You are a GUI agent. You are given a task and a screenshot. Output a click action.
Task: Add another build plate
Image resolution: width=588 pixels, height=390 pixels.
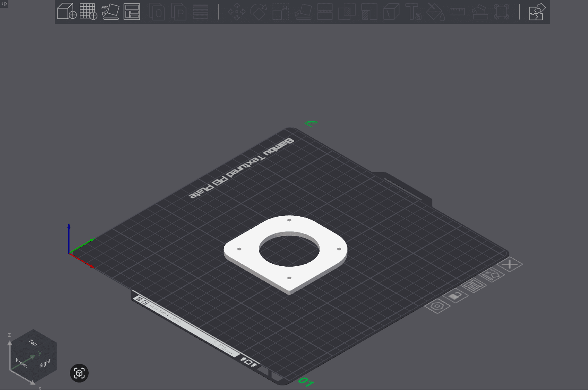click(88, 12)
